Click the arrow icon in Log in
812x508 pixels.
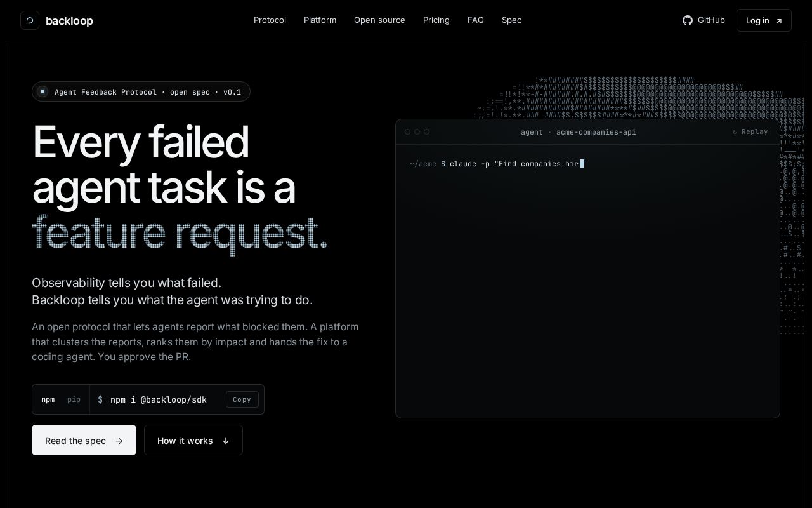click(779, 21)
